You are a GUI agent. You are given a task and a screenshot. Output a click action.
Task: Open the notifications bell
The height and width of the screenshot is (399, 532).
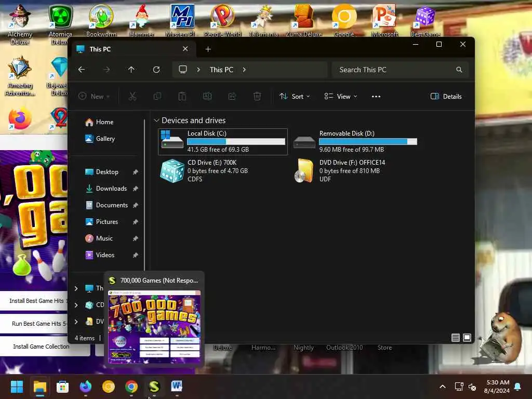click(x=518, y=387)
